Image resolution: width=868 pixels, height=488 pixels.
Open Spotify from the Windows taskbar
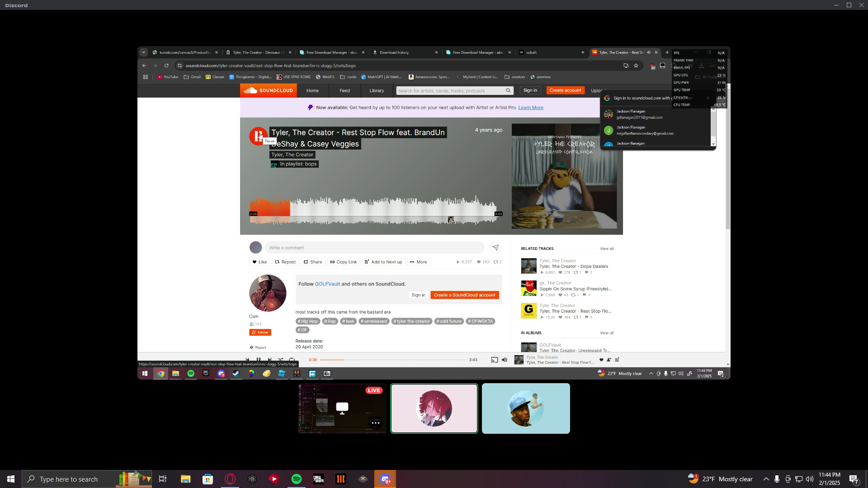tap(297, 479)
